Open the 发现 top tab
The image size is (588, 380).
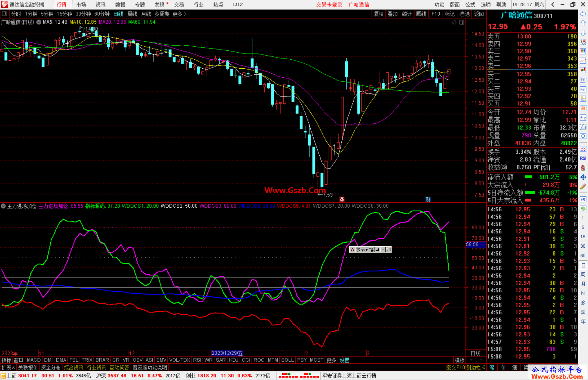tap(159, 5)
